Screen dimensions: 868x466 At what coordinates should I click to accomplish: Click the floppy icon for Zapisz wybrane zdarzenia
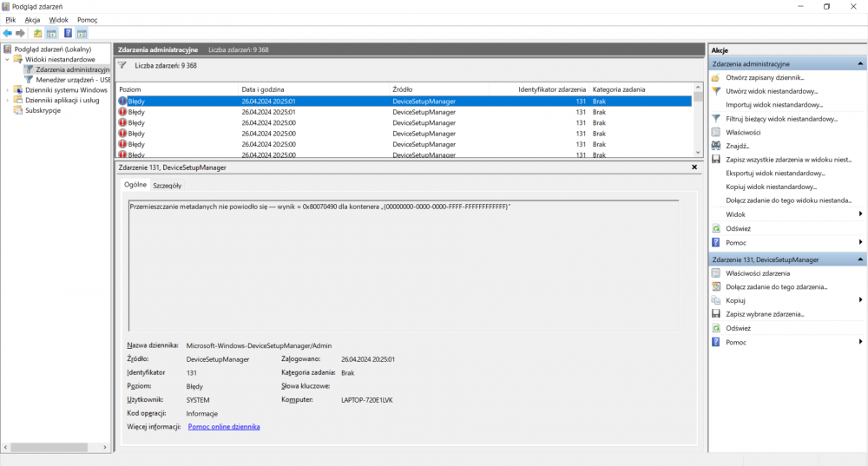[716, 313]
